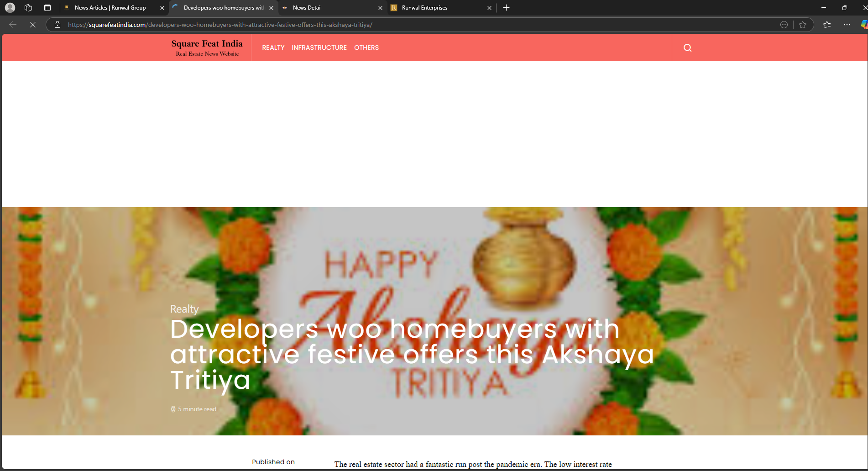View site information via the lock icon

58,25
